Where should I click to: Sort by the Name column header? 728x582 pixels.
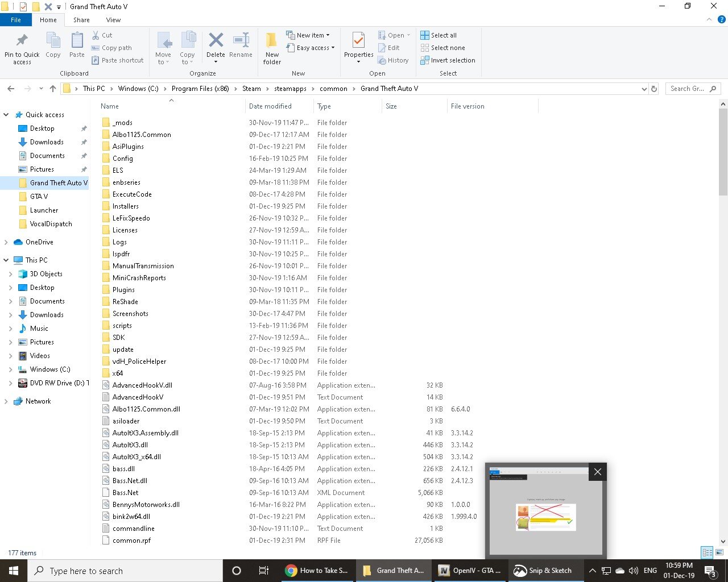171,106
